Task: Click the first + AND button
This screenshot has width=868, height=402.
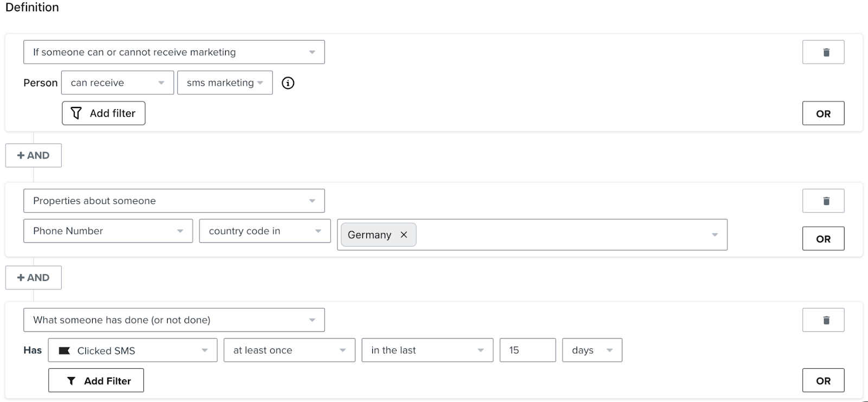Action: point(34,156)
